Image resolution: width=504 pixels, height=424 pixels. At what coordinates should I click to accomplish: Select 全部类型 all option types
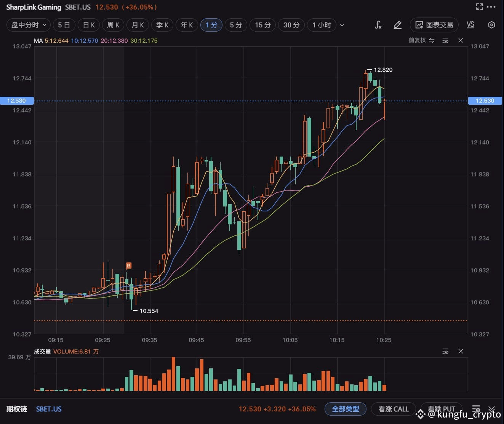[345, 409]
